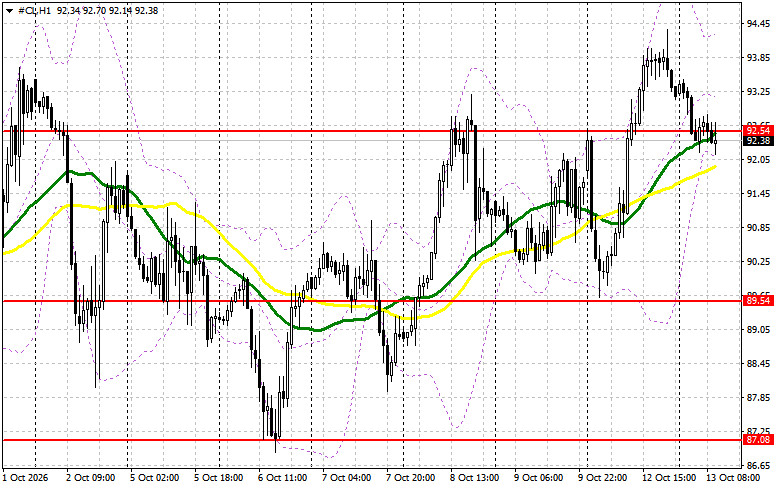Click the 86.65 price scale value
The image size is (781, 489).
pos(759,466)
